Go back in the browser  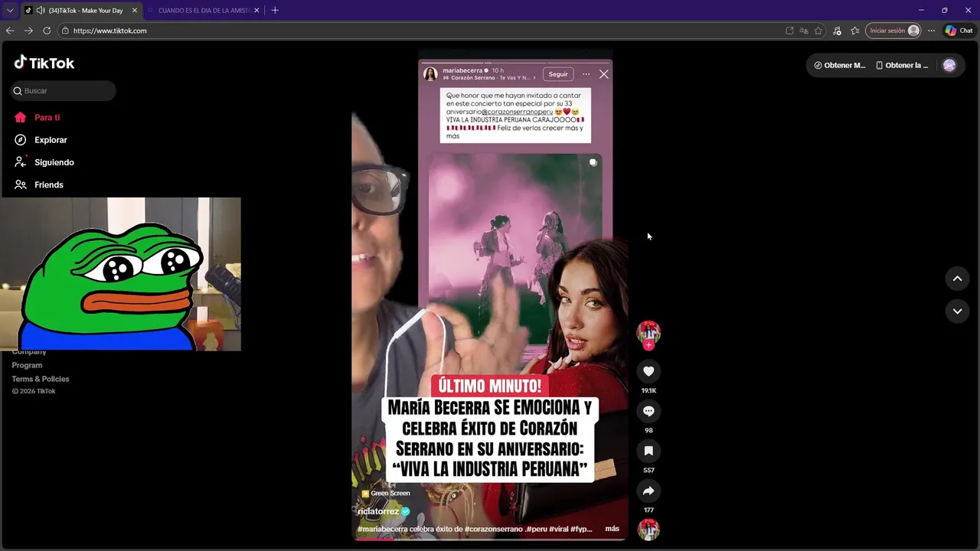pyautogui.click(x=10, y=31)
